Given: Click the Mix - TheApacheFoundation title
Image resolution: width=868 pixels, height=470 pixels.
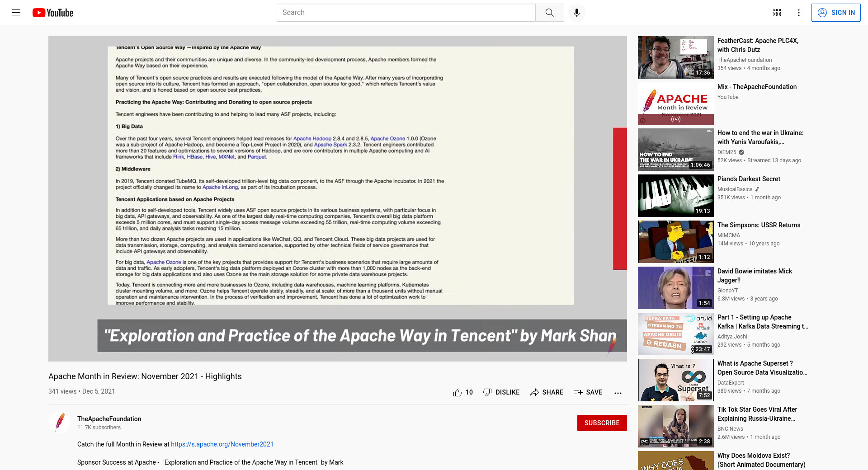Looking at the screenshot, I should point(757,87).
